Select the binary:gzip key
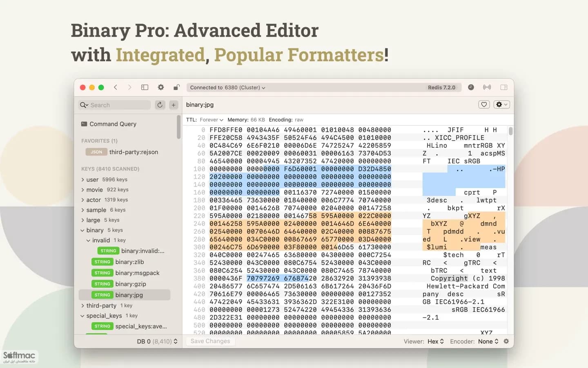Viewport: 588px width, 368px height. point(131,284)
